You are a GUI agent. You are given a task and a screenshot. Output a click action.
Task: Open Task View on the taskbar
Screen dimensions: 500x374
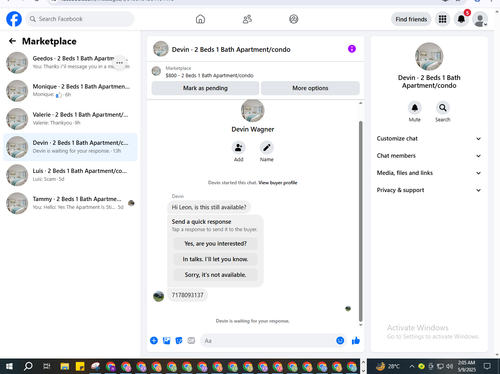pyautogui.click(x=46, y=367)
